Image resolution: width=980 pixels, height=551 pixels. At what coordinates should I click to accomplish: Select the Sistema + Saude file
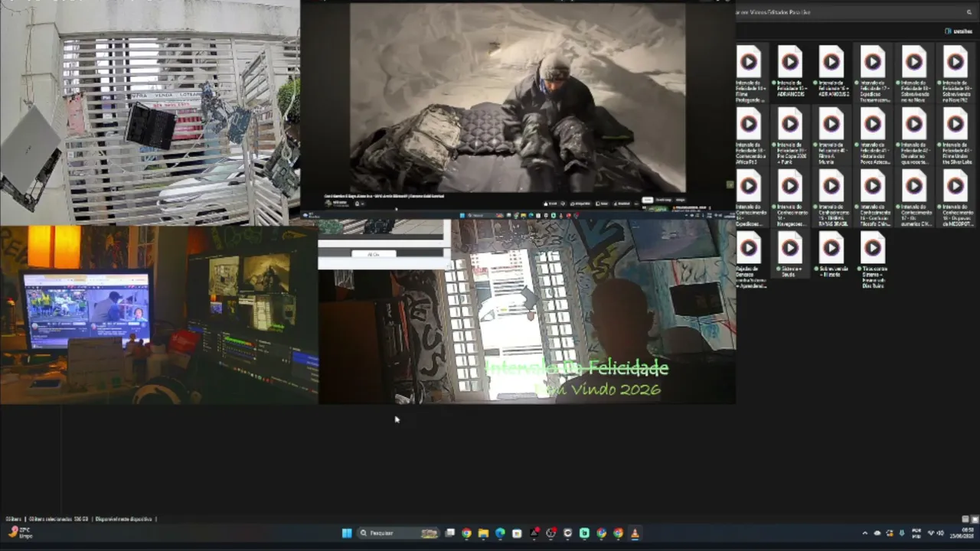coord(790,255)
